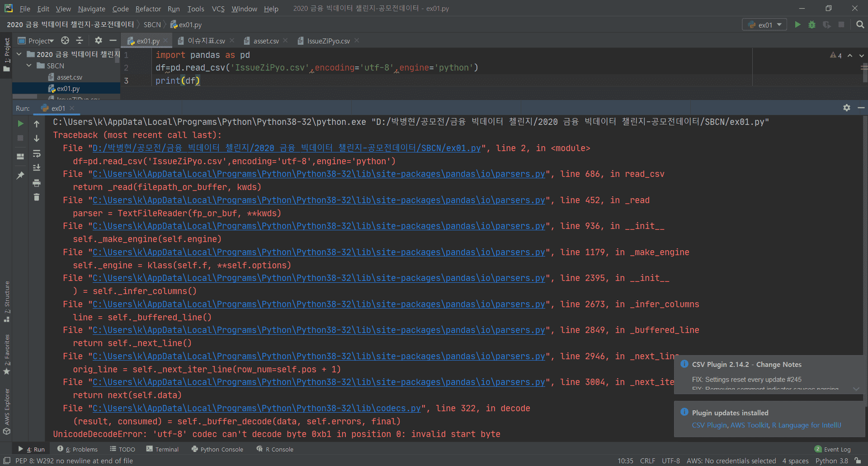
Task: Pin the Run tab with pin icon
Action: [x=20, y=176]
